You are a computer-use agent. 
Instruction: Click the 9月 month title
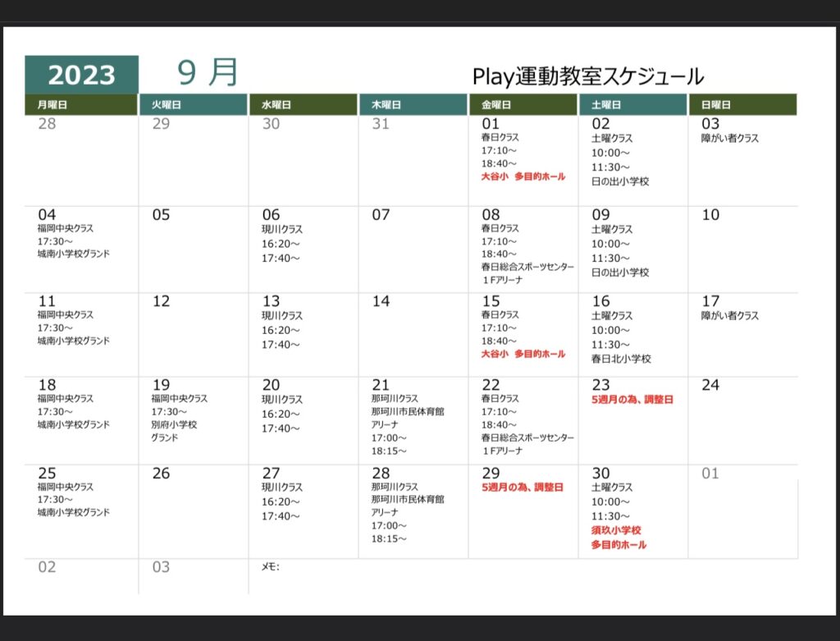point(208,72)
